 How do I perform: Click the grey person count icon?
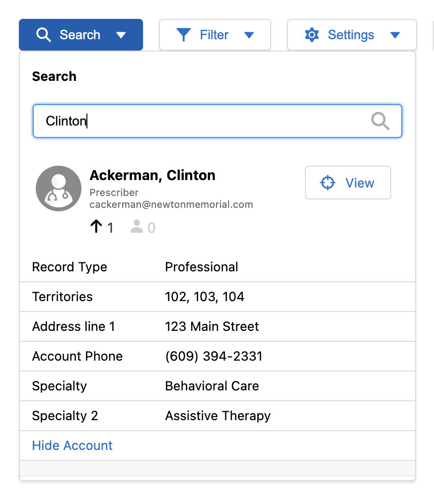136,227
